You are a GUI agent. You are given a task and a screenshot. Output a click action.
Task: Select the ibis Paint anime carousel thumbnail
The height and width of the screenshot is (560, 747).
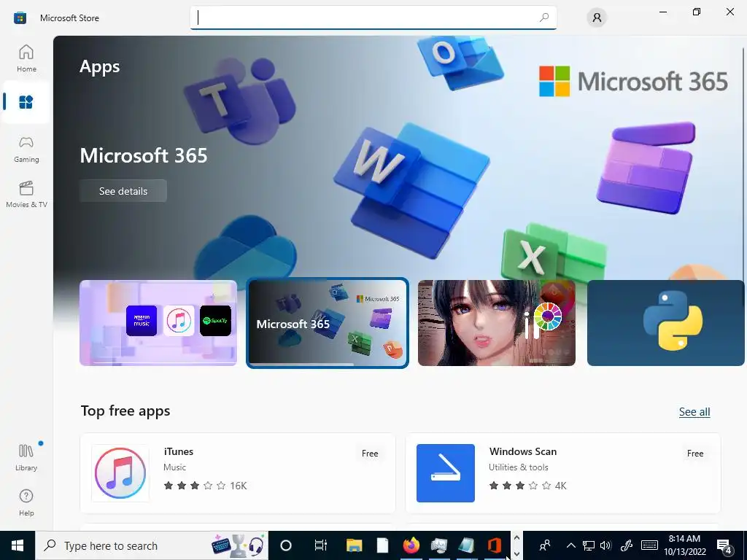point(496,323)
